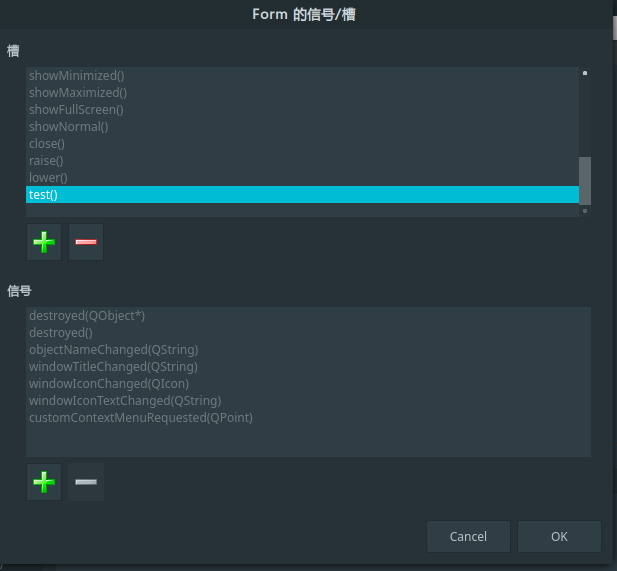
Task: Select lower() slot in list
Action: (302, 177)
